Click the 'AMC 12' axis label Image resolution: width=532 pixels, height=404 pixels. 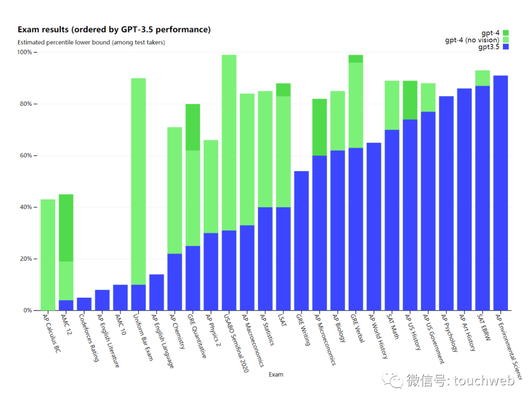66,325
